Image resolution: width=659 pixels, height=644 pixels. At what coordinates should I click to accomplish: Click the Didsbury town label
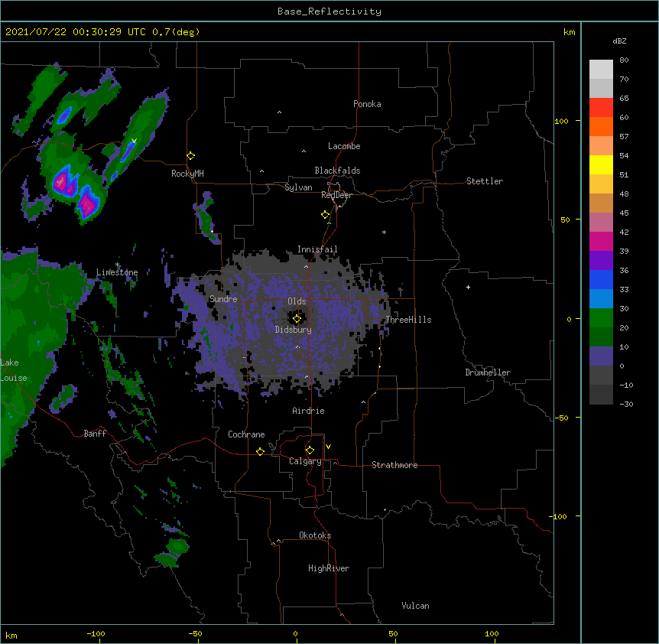(294, 330)
